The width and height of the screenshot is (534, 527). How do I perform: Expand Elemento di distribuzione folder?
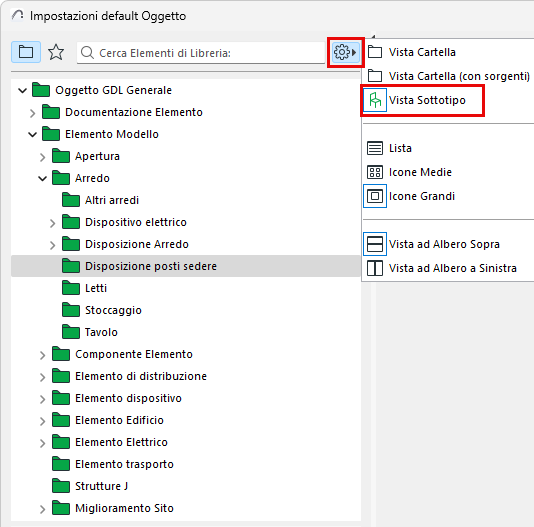pyautogui.click(x=42, y=377)
